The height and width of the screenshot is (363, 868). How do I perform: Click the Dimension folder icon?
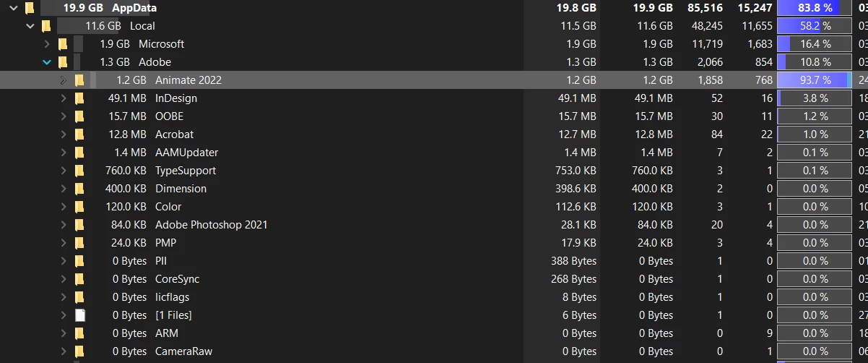pyautogui.click(x=79, y=189)
